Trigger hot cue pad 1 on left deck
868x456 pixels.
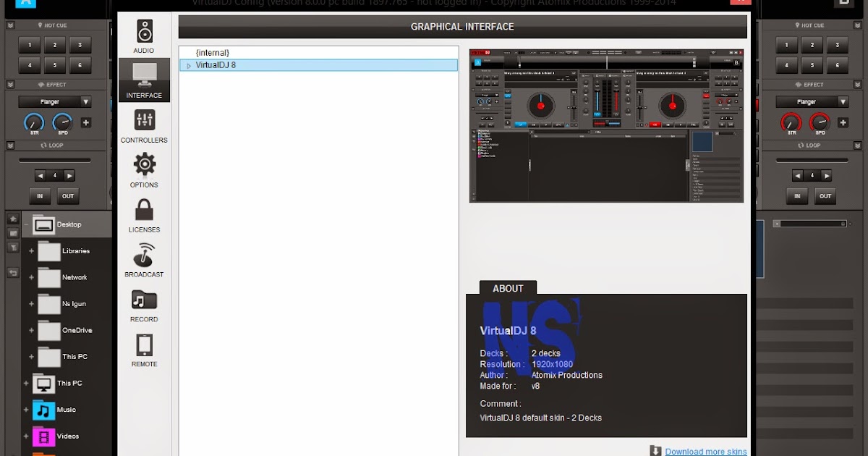pyautogui.click(x=30, y=44)
